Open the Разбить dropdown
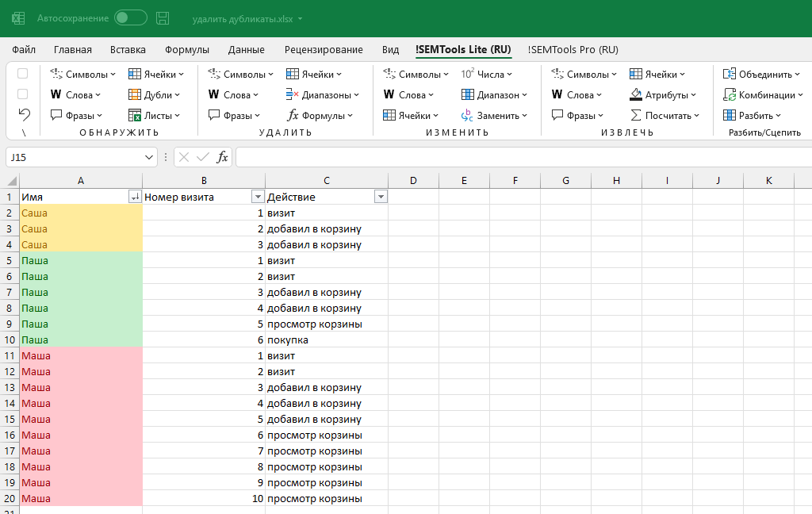The height and width of the screenshot is (514, 812). pos(752,116)
